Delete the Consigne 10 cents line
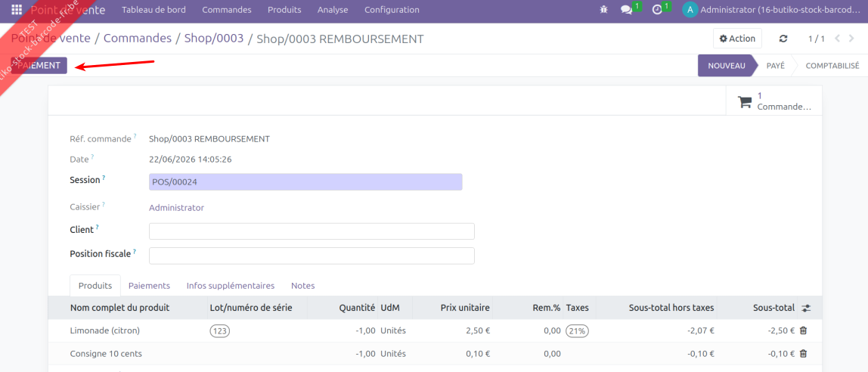The height and width of the screenshot is (372, 868). click(804, 353)
